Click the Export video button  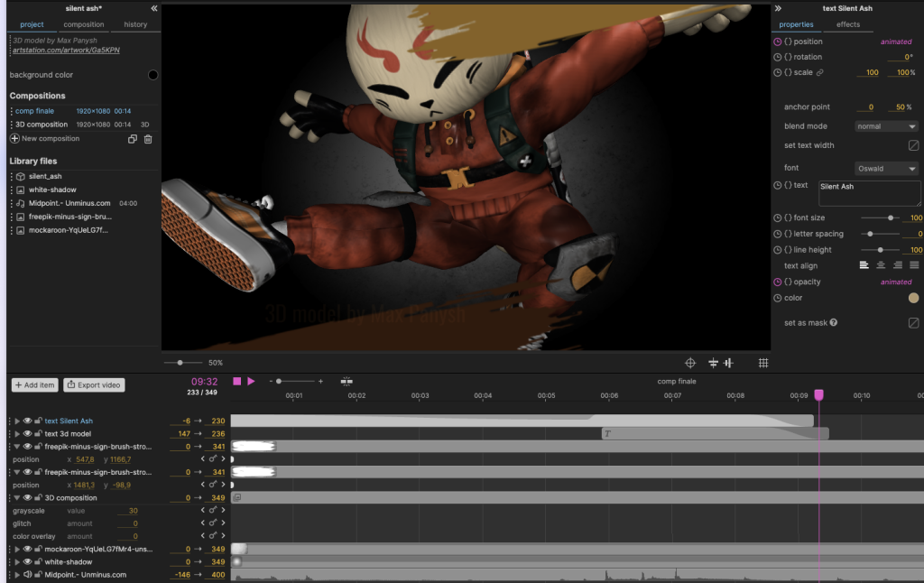[x=95, y=385]
